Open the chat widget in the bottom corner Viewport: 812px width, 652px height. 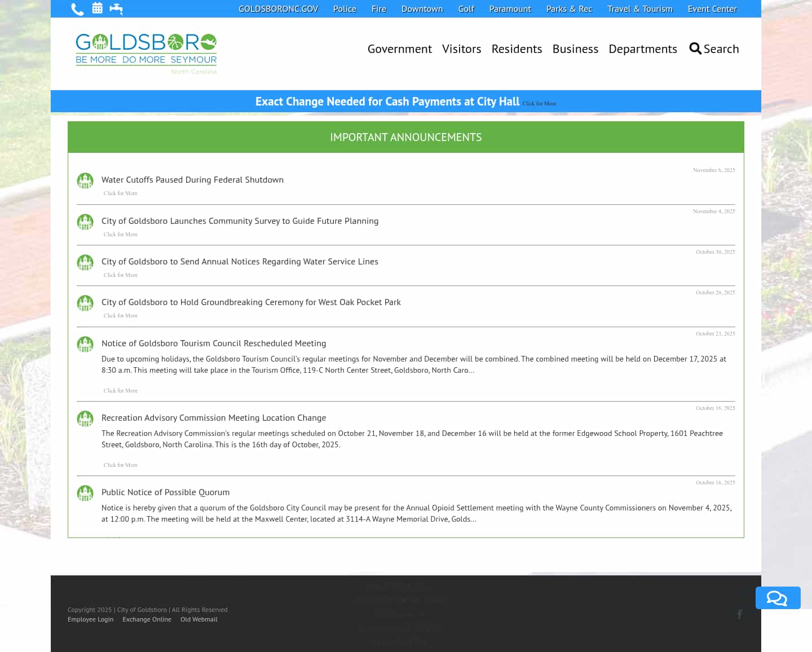(778, 598)
